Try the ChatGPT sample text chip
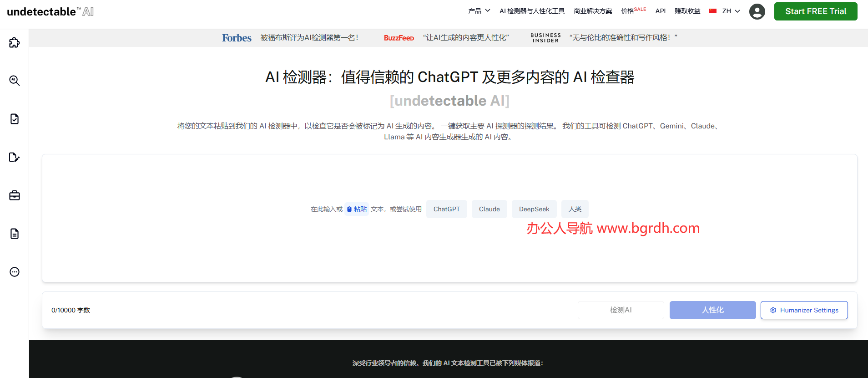This screenshot has width=868, height=378. click(x=446, y=209)
